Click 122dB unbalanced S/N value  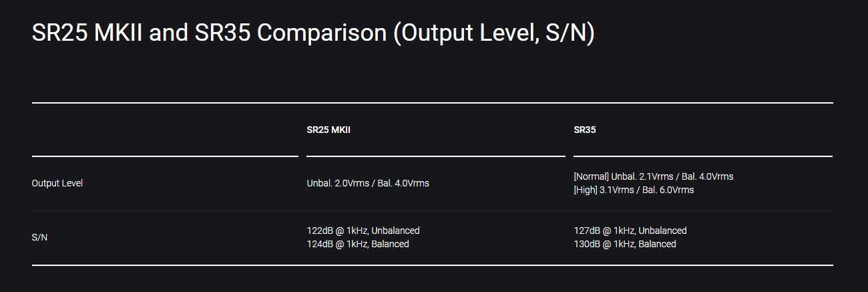coord(363,231)
